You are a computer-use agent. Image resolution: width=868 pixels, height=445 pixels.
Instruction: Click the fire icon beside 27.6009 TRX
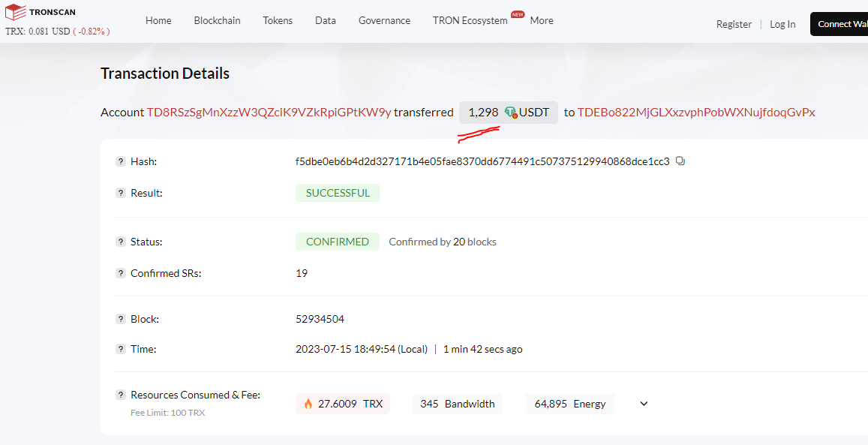point(308,404)
